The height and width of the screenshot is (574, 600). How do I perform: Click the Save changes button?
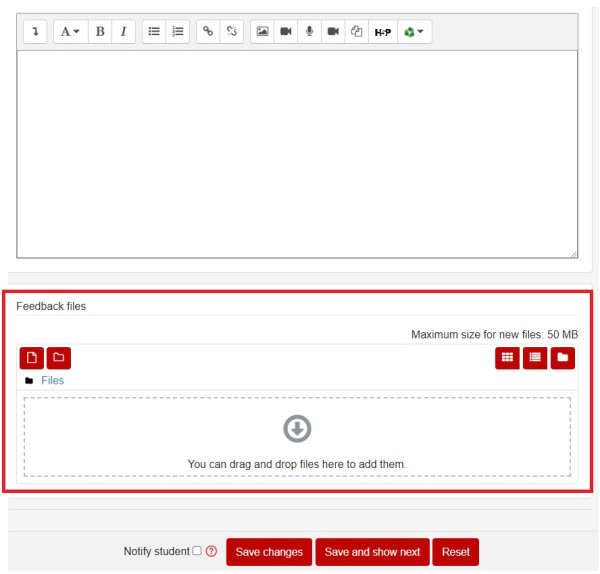(x=269, y=552)
